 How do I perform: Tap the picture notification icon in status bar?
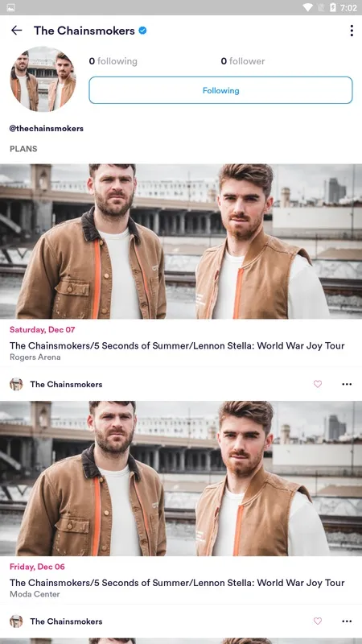[x=11, y=8]
